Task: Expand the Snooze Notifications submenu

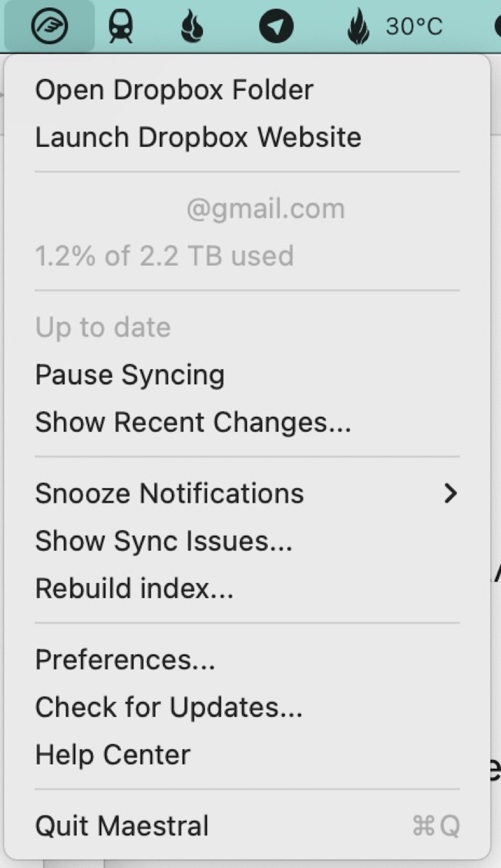Action: pos(170,493)
